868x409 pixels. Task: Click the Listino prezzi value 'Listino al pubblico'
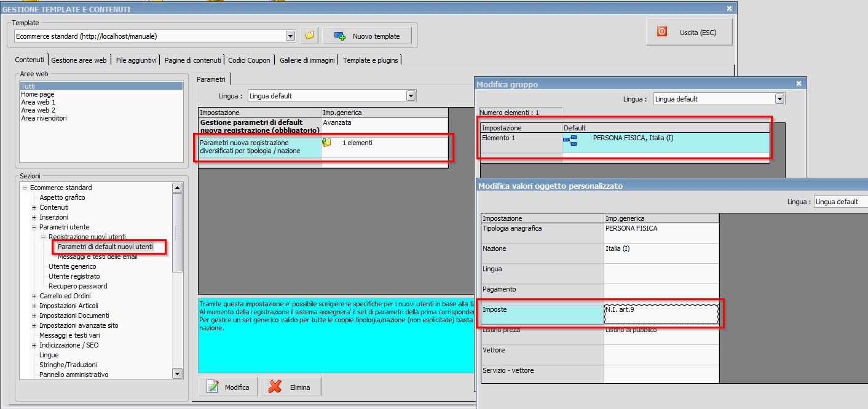[661, 335]
